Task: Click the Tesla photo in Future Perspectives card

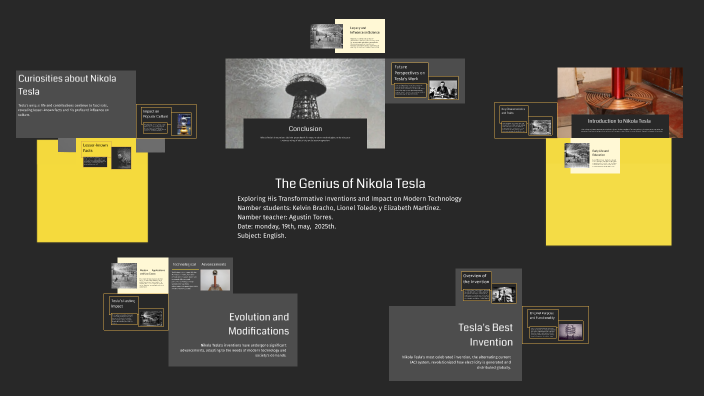Action: tap(443, 88)
